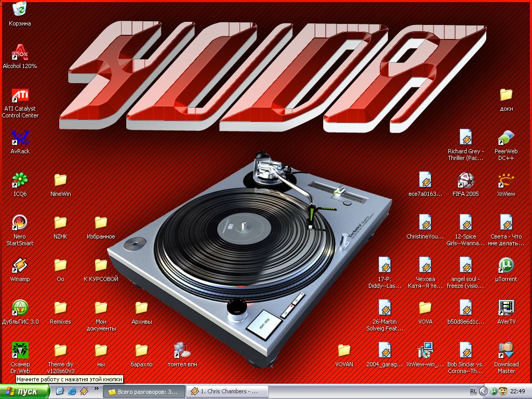This screenshot has width=532, height=399.
Task: Select angel soul - freeze audio file
Action: point(465,273)
